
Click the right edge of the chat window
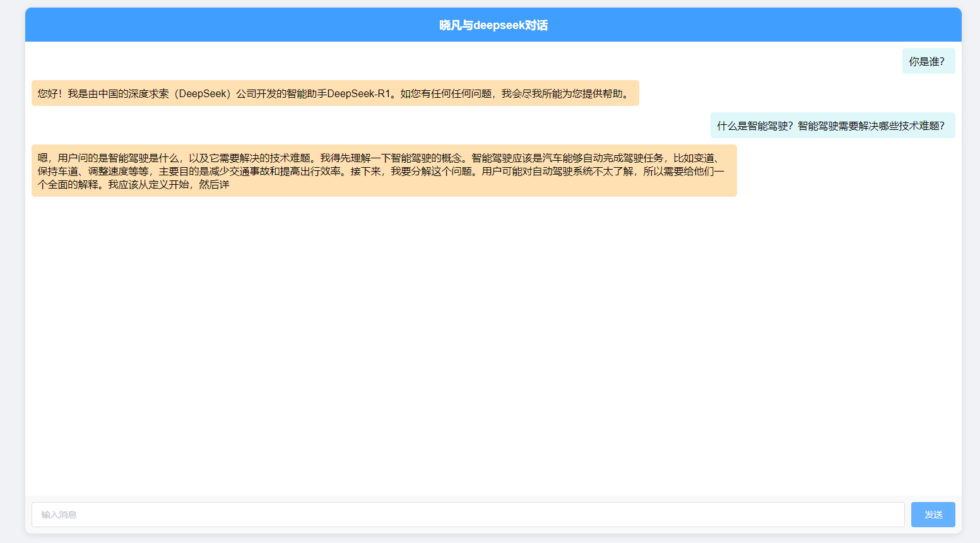[x=959, y=271]
